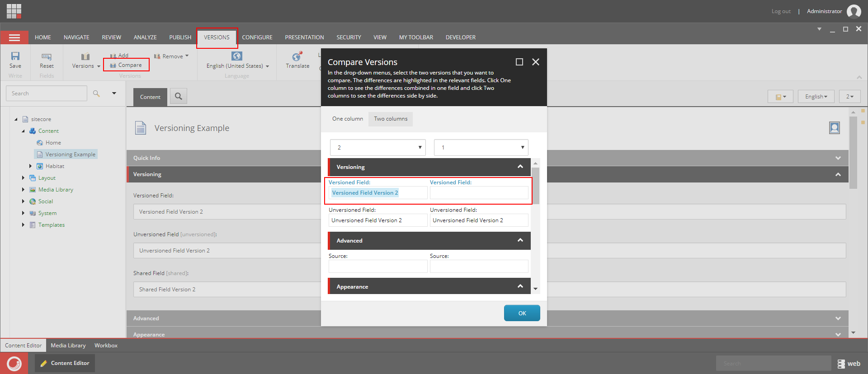
Task: Collapse the Content tree node
Action: [x=23, y=131]
